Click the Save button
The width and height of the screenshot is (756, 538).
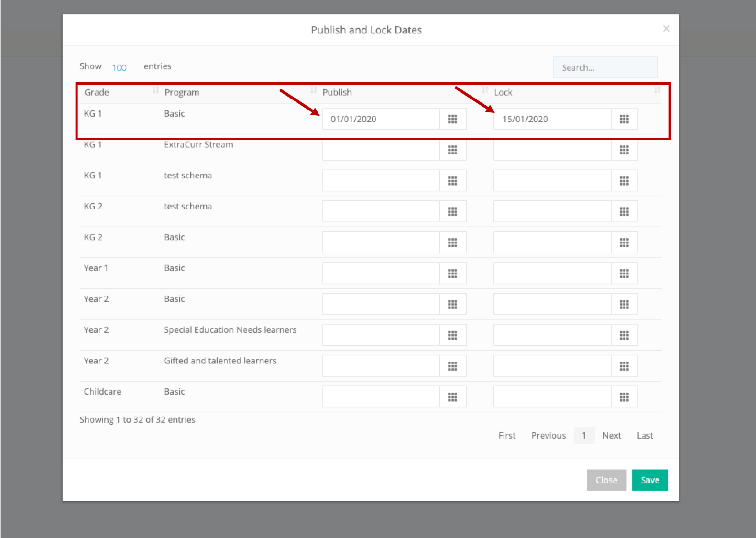(x=650, y=480)
